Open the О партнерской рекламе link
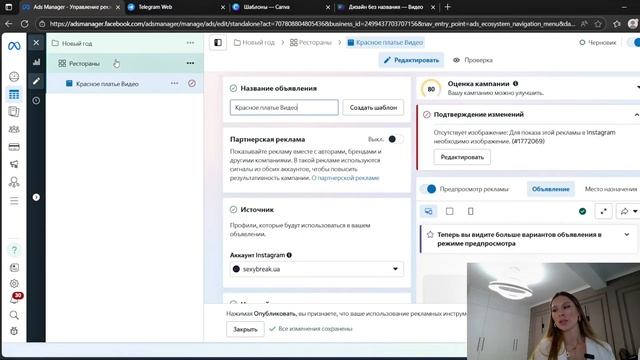 [345, 178]
